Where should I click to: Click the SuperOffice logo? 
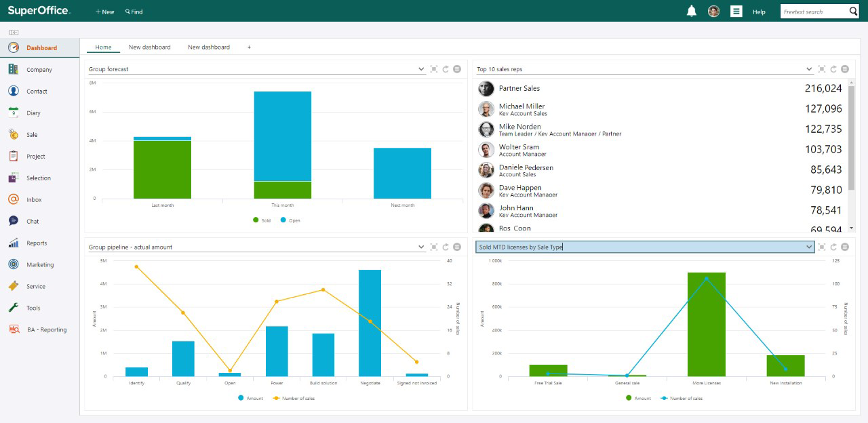(39, 11)
